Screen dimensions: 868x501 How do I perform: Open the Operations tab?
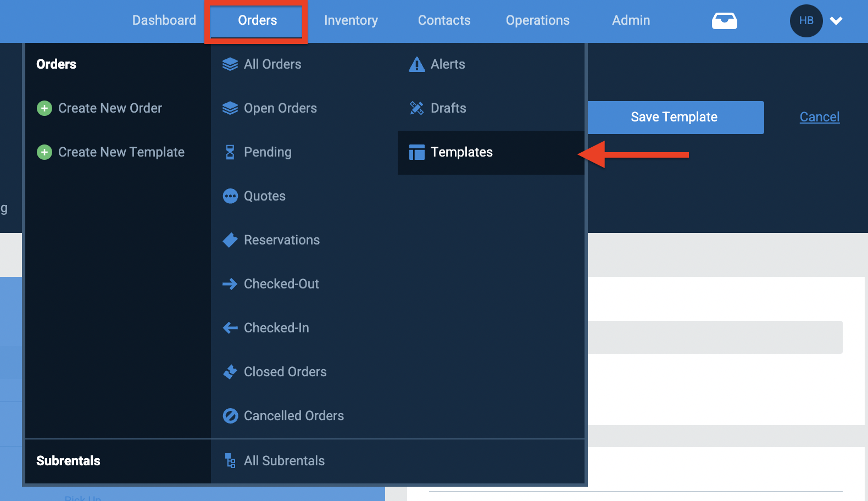tap(537, 20)
